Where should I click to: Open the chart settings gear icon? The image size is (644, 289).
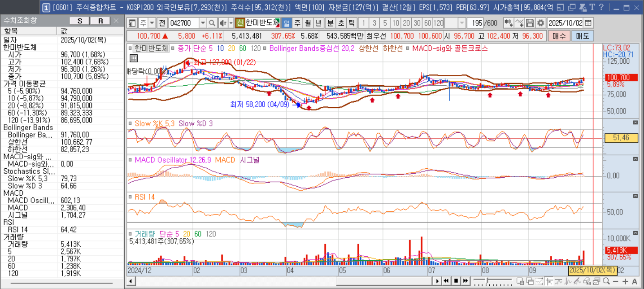coord(541,23)
